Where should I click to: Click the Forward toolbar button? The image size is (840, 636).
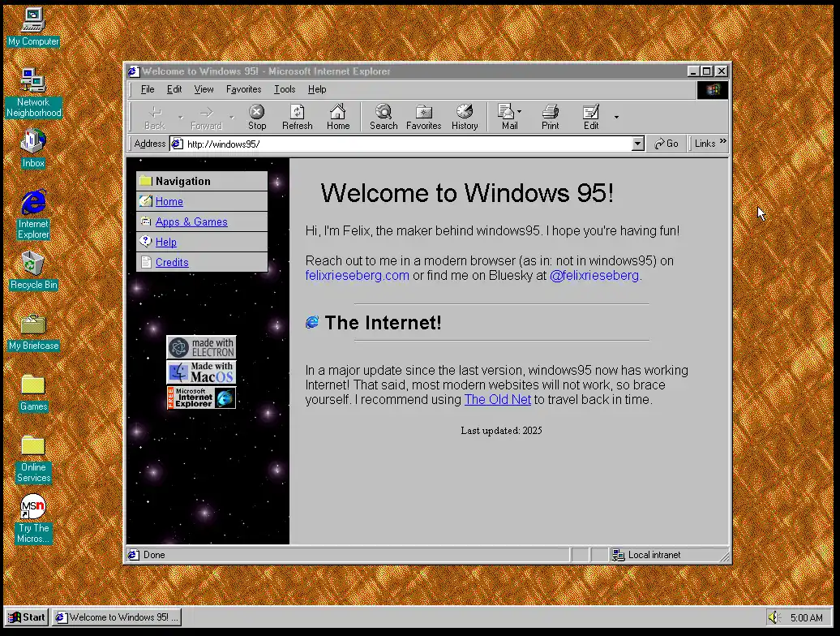(x=206, y=118)
